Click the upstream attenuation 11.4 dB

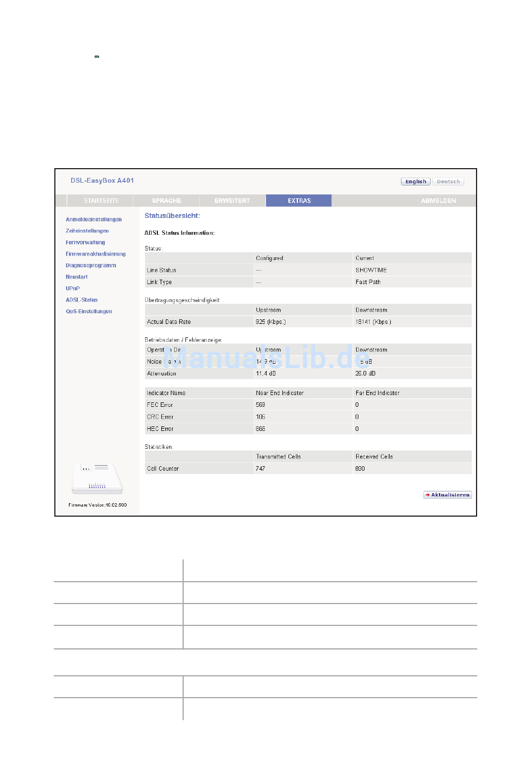click(265, 373)
